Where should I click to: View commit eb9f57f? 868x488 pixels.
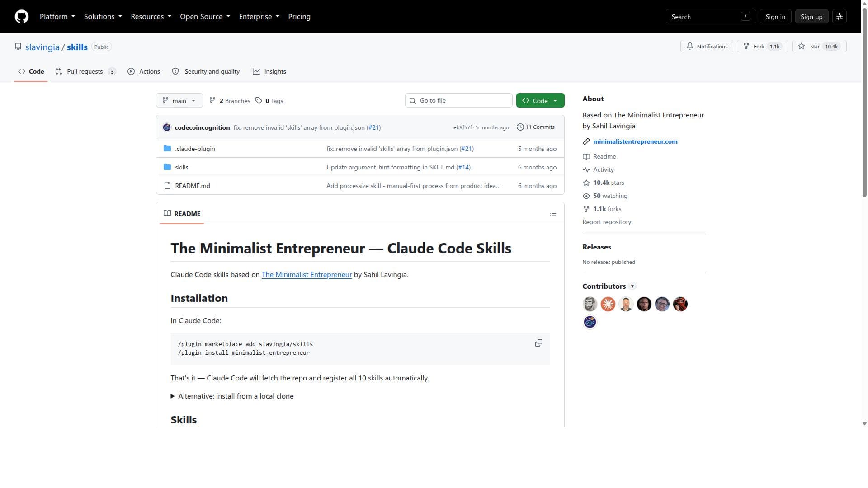[x=462, y=127]
